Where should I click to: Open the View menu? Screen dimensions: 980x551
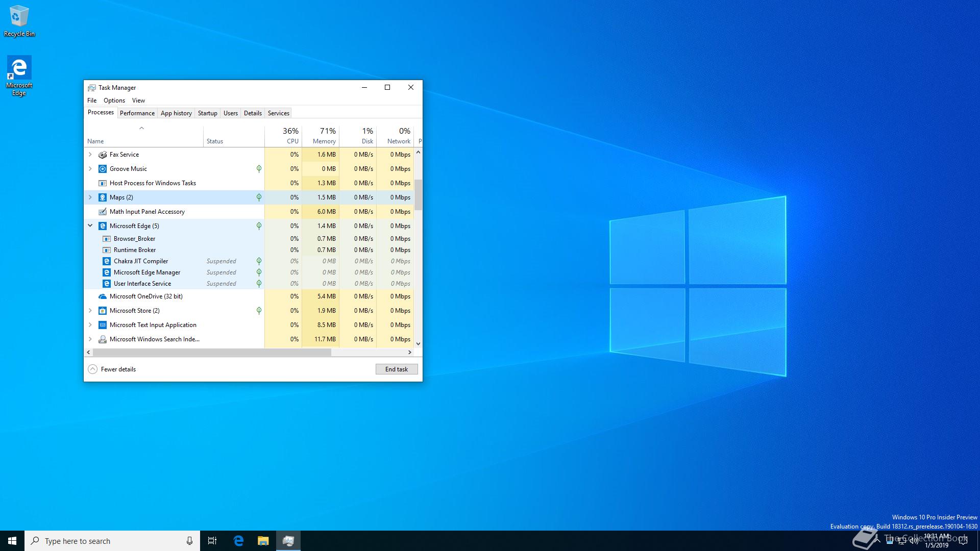click(x=138, y=101)
